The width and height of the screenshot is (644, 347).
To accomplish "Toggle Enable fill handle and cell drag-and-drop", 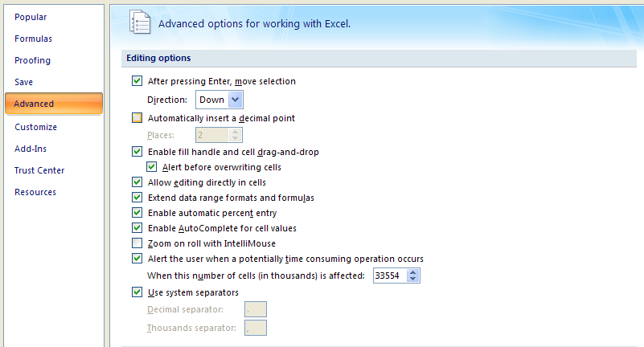I will 137,151.
